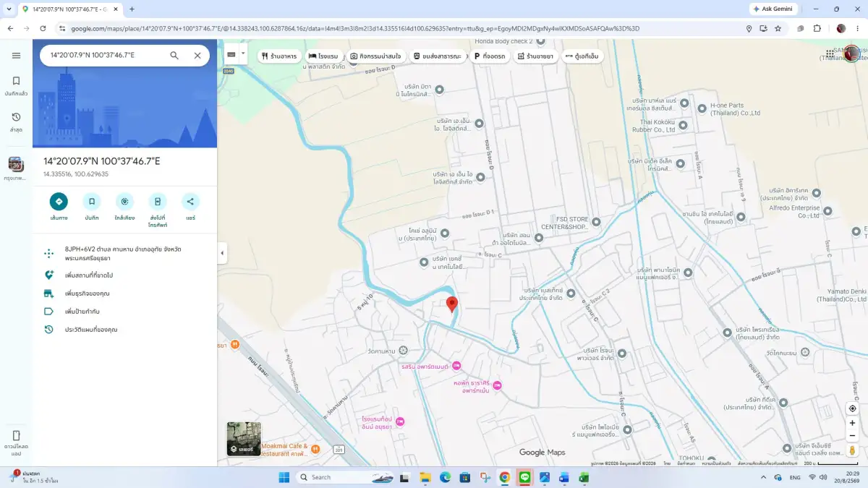
Task: Open your Maps history (ประวัติแผนที่ของคุณ)
Action: point(124,330)
